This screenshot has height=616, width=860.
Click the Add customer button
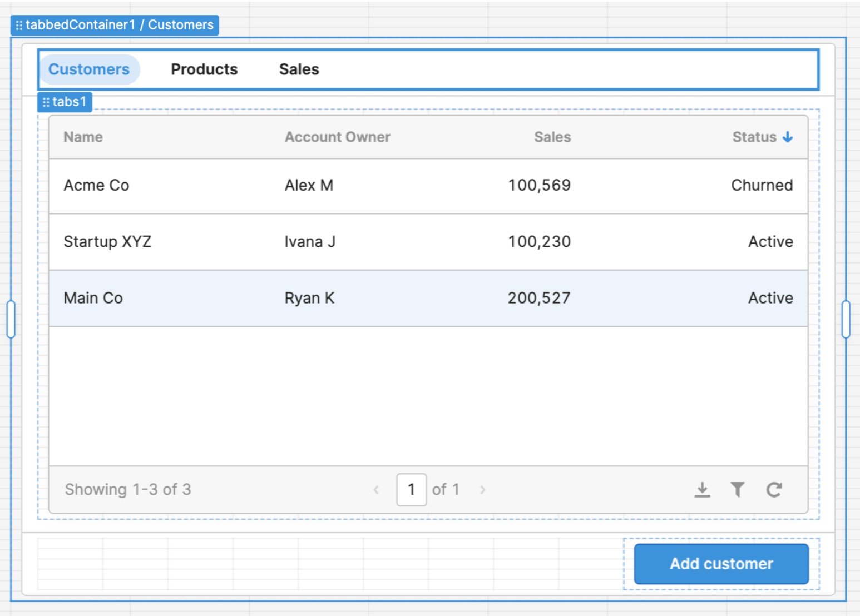(721, 564)
